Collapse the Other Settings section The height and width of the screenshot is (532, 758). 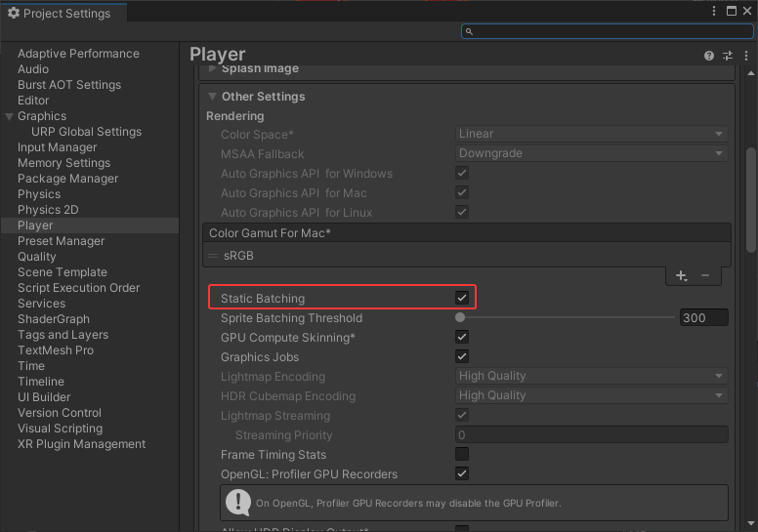point(212,97)
